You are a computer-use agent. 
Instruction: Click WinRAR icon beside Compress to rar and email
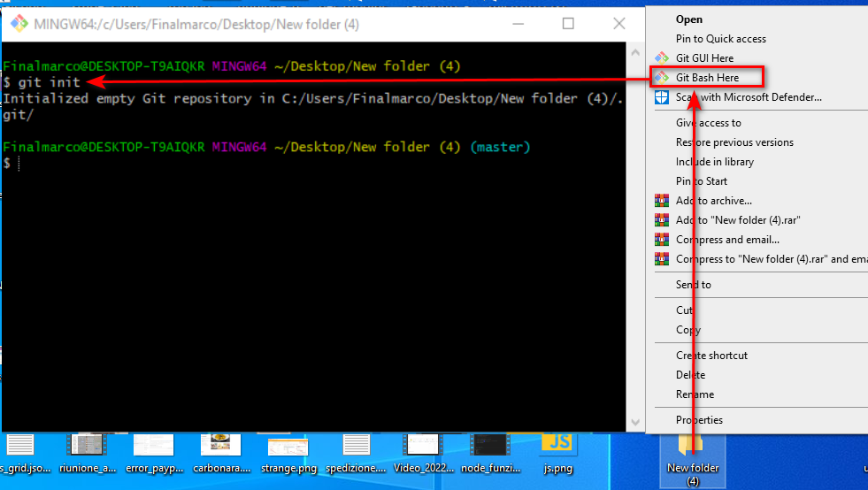662,258
